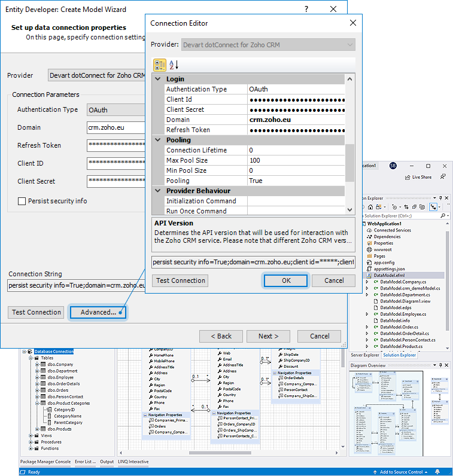453x476 pixels.
Task: Collapse dbo.Product Categories table node
Action: point(37,403)
